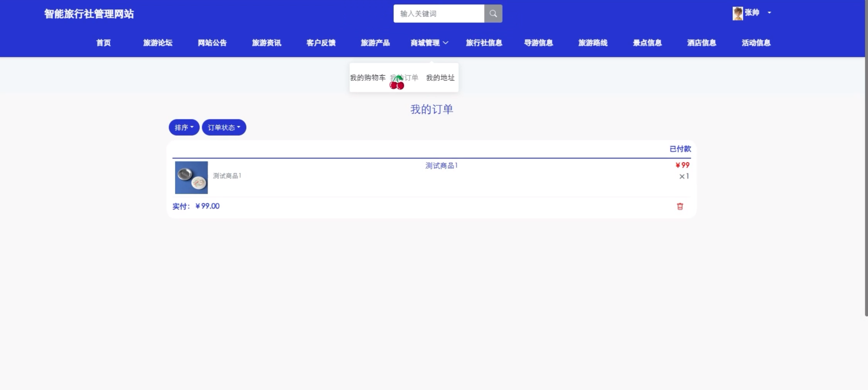This screenshot has width=868, height=390.
Task: Go to 首页 in navigation bar
Action: [104, 43]
